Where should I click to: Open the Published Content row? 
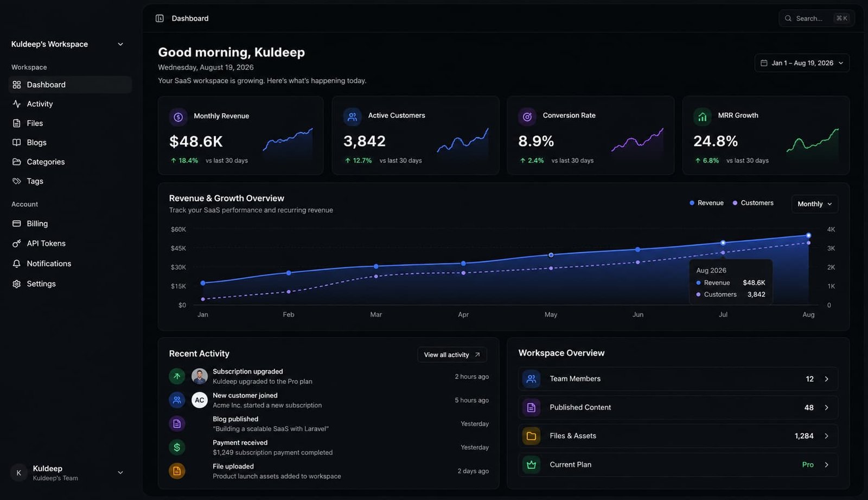coord(678,407)
